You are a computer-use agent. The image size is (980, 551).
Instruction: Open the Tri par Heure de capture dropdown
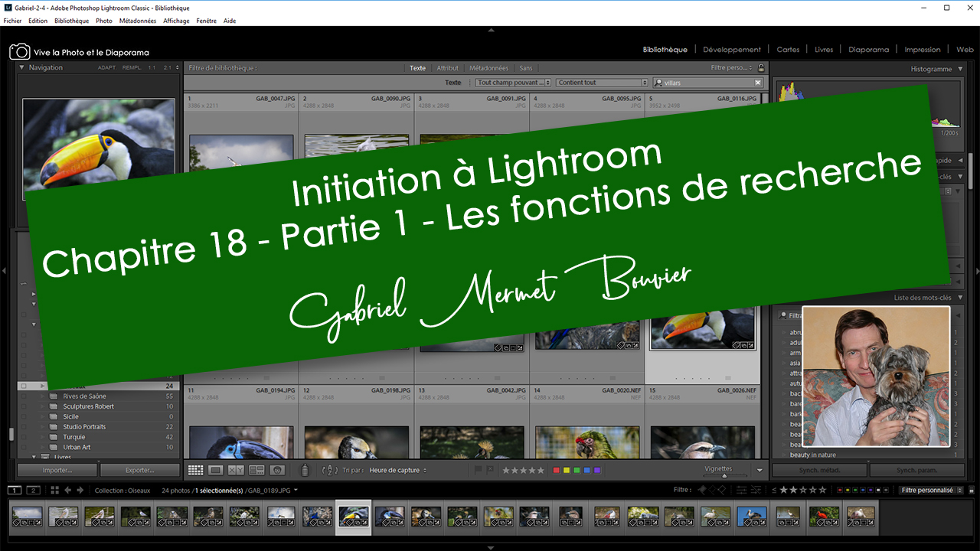click(x=398, y=471)
